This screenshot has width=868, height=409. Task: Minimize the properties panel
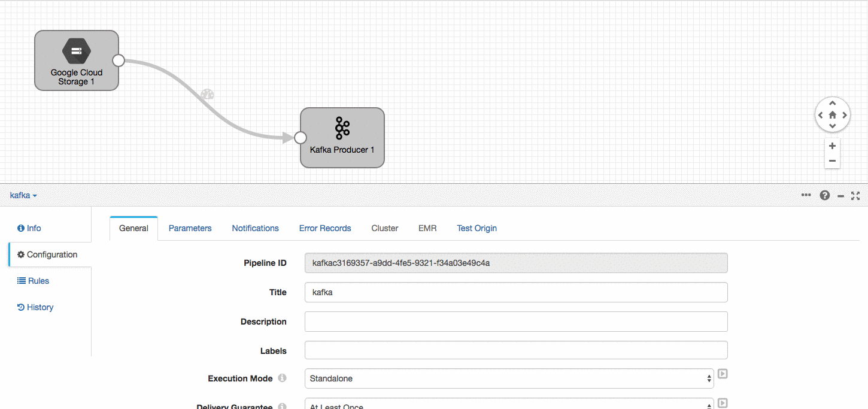click(x=840, y=196)
